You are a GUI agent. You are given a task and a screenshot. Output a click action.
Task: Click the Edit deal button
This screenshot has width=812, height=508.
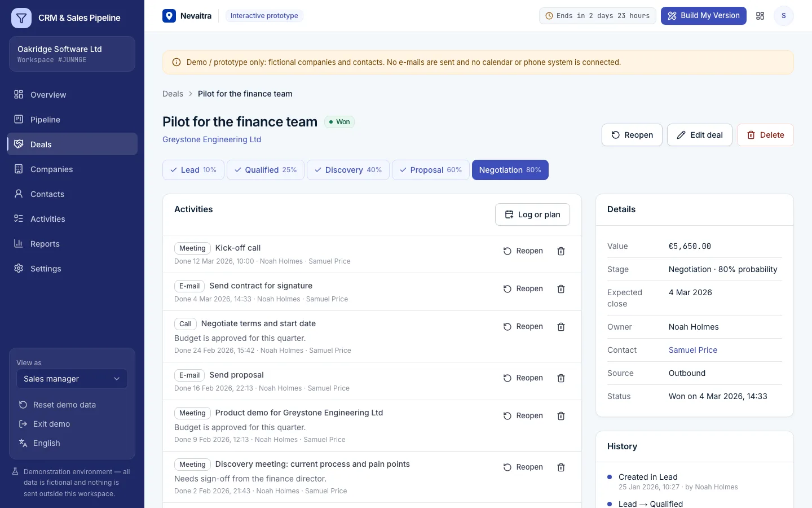700,135
